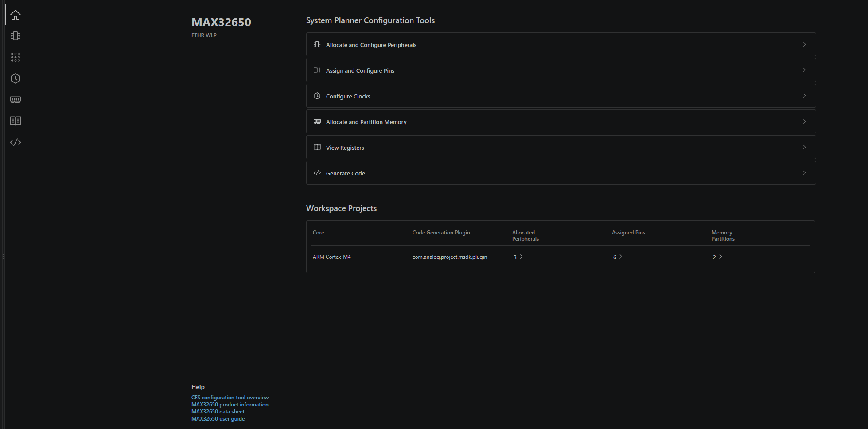Open memory partitions count 2

pos(717,257)
